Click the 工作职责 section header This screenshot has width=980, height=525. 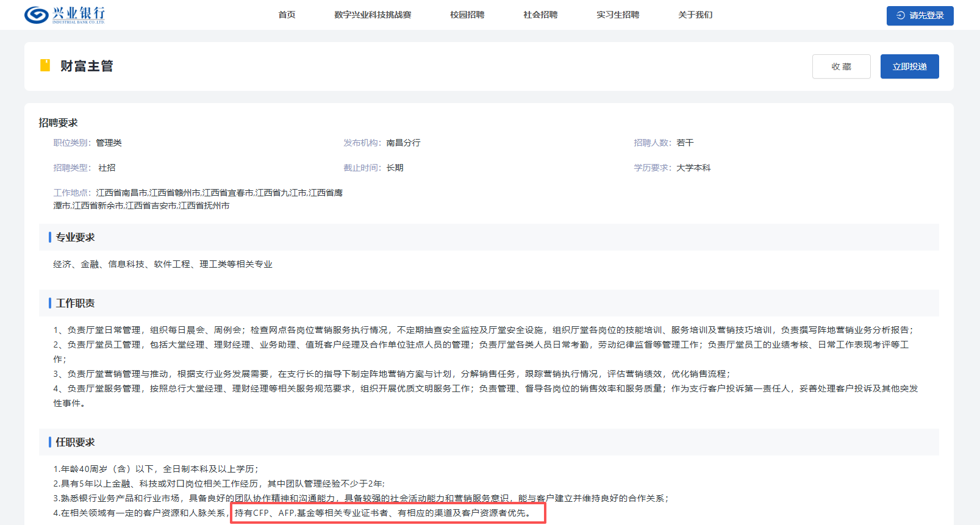point(75,303)
